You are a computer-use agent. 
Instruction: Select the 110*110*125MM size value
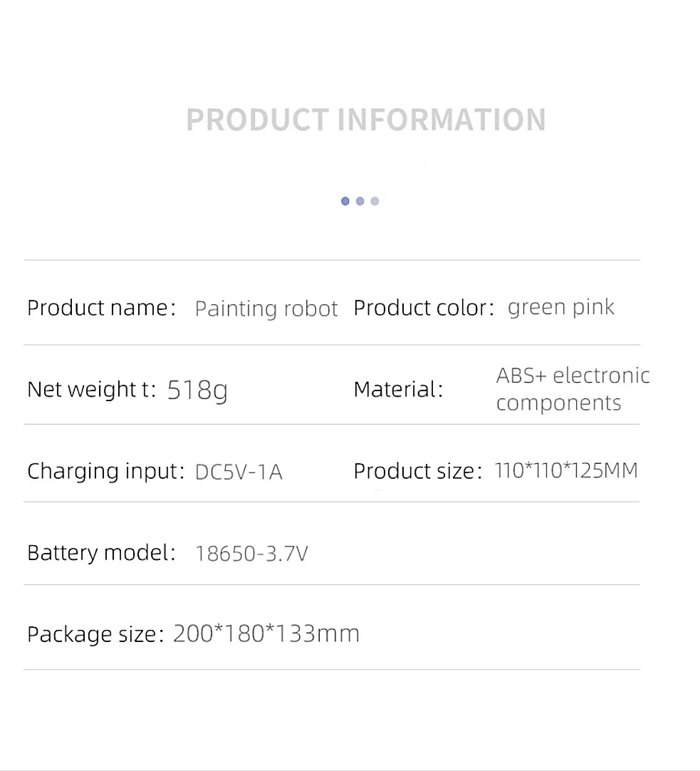click(x=566, y=470)
